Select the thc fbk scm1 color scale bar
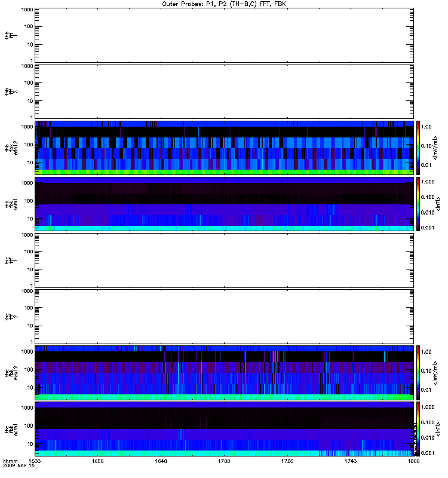The width and height of the screenshot is (448, 478). (418, 429)
